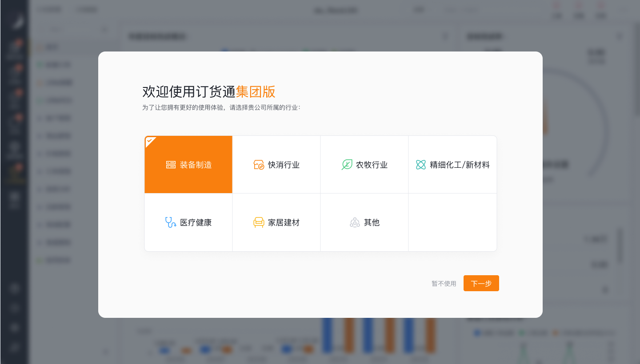Screen dimensions: 640x364
Task: Click the orange 集团版 text in the heading
Action: [x=256, y=91]
